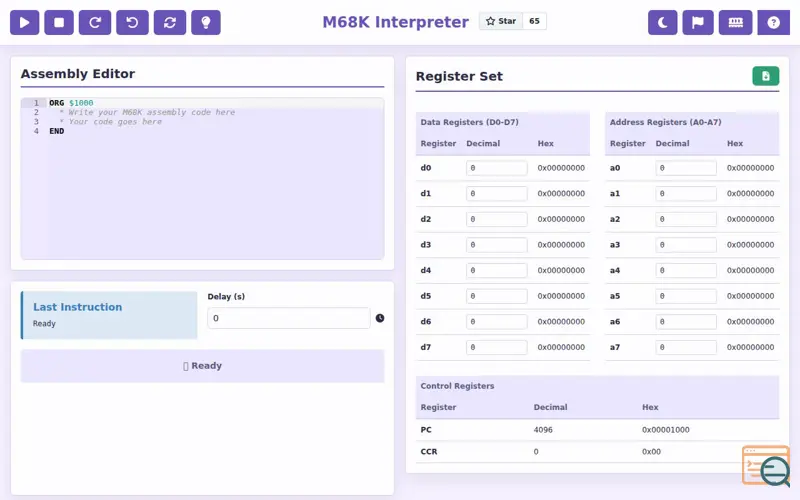Click the clock icon beside the Delay field
Viewport: 800px width, 500px height.
click(380, 318)
